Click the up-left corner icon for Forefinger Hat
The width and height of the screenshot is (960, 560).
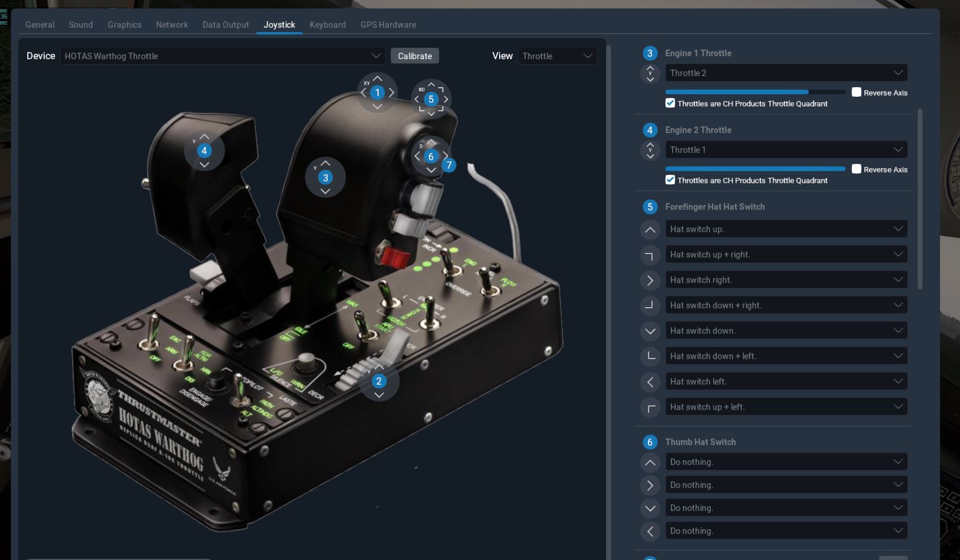(650, 407)
